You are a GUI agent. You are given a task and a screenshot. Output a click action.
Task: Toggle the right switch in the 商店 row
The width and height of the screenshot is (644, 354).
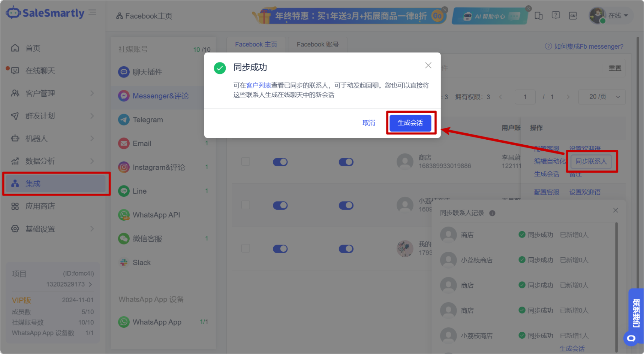pos(346,162)
